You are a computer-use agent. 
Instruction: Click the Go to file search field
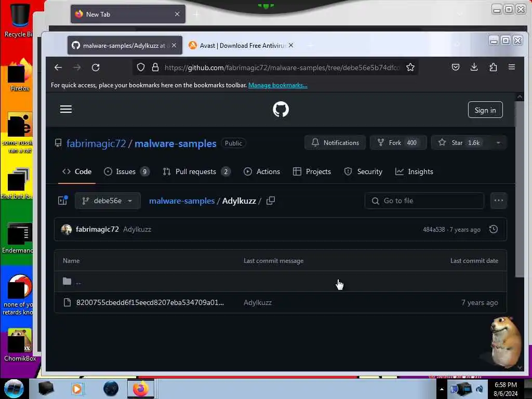(424, 201)
